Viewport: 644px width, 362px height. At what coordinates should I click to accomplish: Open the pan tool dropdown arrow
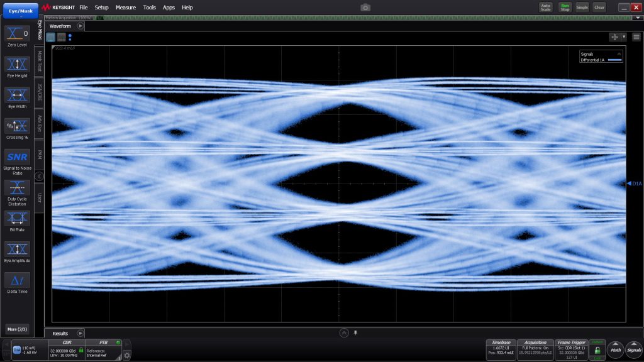[624, 37]
